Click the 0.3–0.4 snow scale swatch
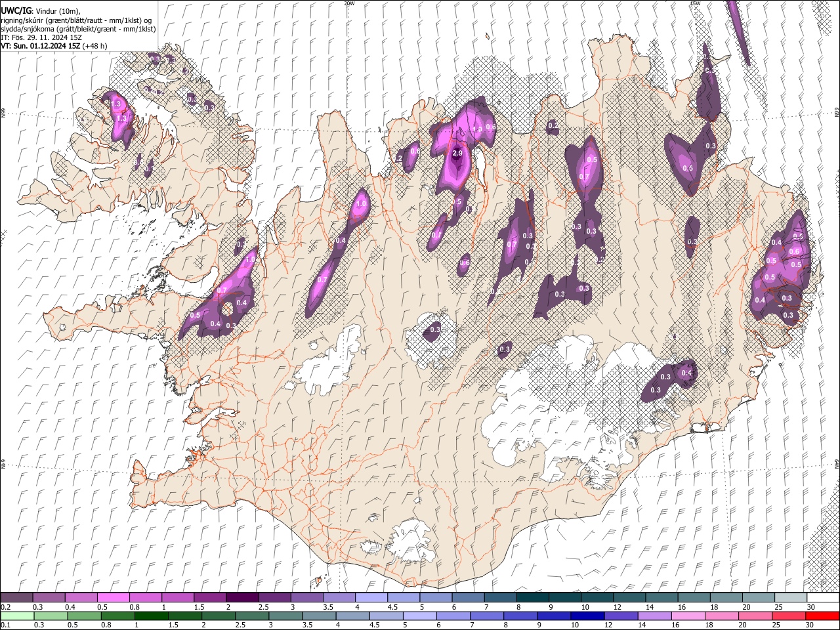This screenshot has width=840, height=630. coord(49,598)
